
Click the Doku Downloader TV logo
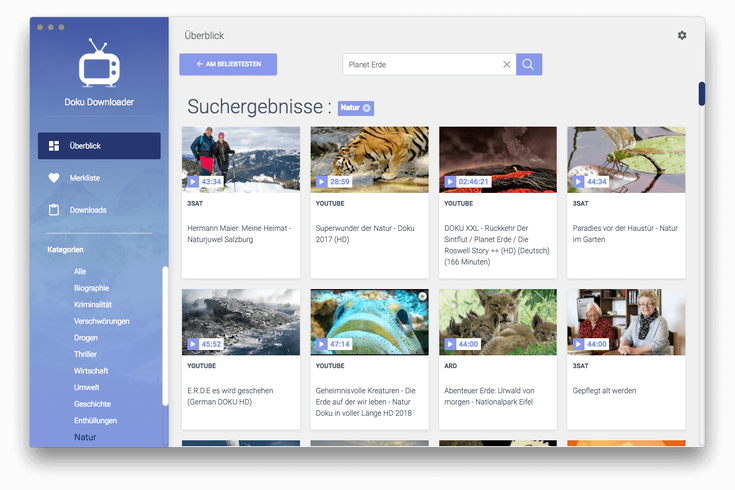click(x=99, y=63)
